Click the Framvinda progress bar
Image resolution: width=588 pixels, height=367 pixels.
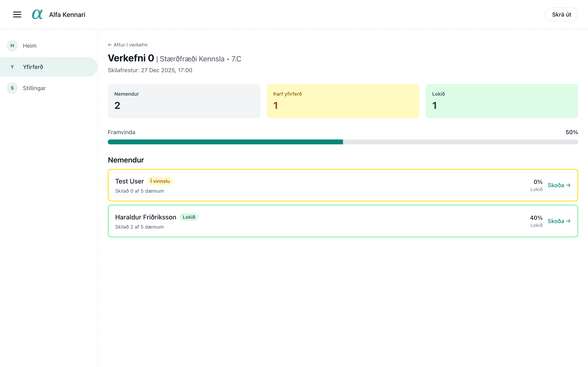click(343, 142)
